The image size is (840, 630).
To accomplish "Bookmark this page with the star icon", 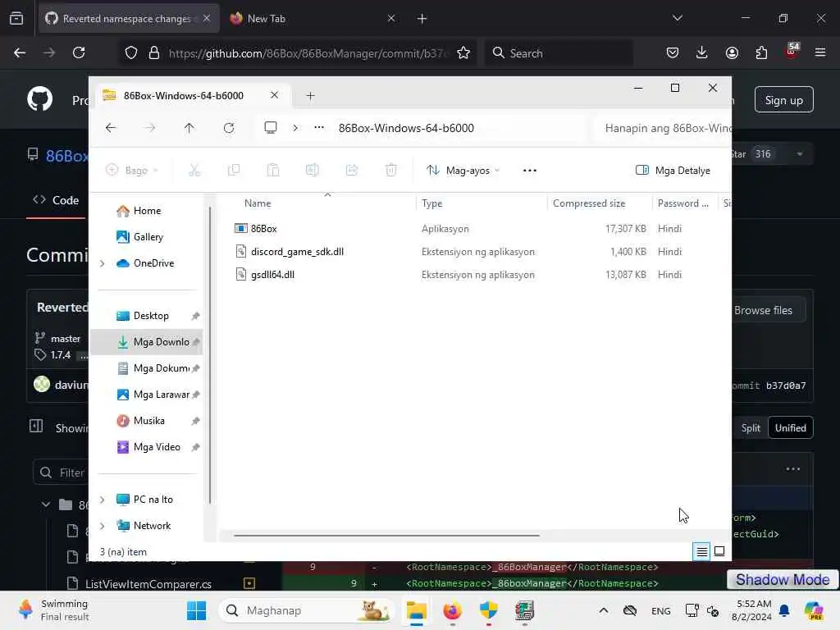I will 463,52.
